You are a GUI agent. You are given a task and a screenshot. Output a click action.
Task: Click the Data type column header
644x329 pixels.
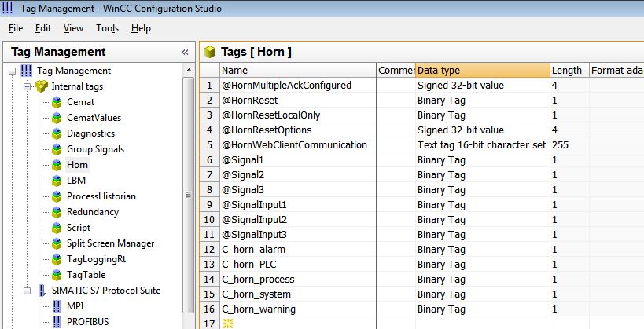[483, 70]
